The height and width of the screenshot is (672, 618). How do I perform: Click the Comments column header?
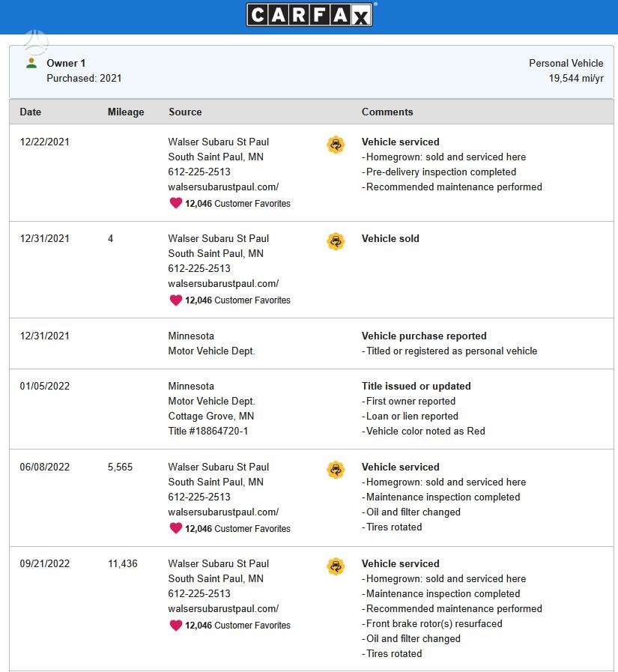coord(387,112)
